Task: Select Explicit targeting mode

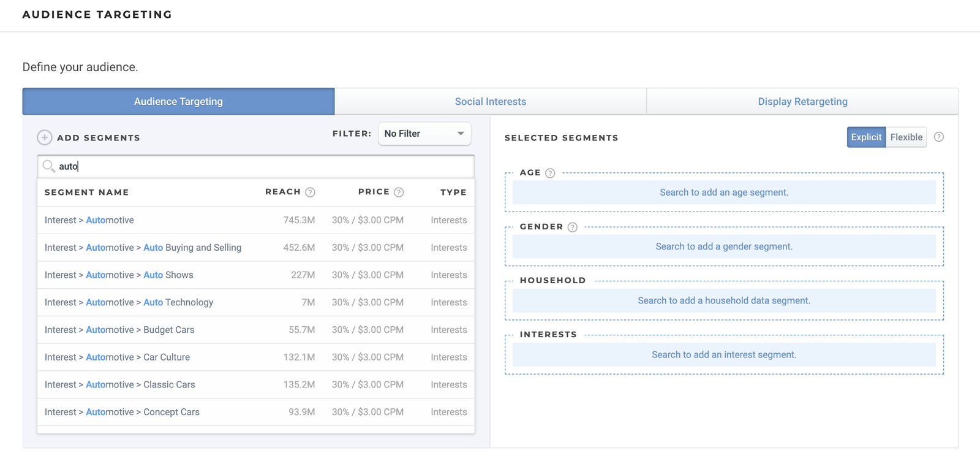Action: tap(866, 137)
